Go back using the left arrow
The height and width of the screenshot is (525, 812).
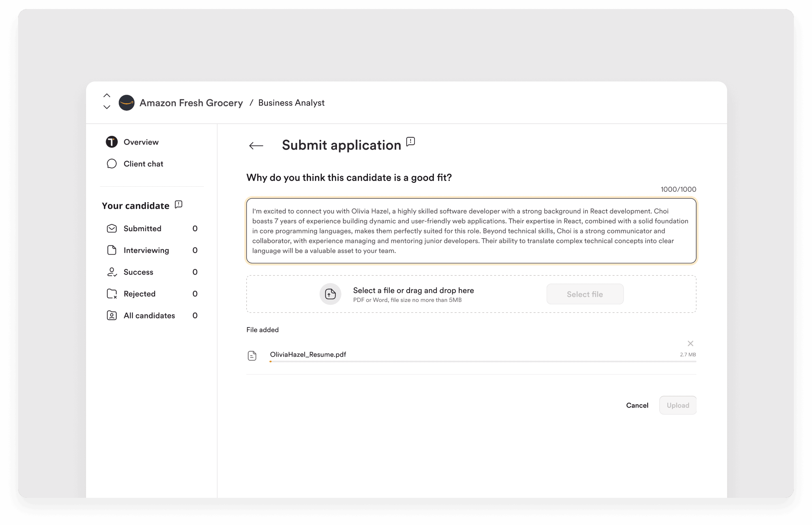point(256,146)
